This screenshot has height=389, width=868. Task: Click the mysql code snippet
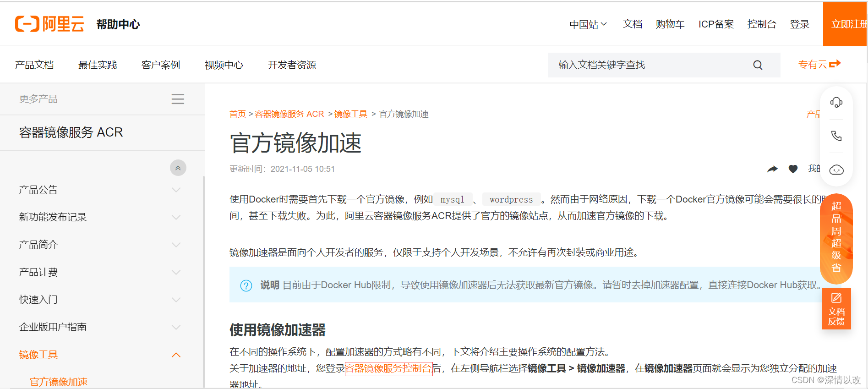[453, 200]
